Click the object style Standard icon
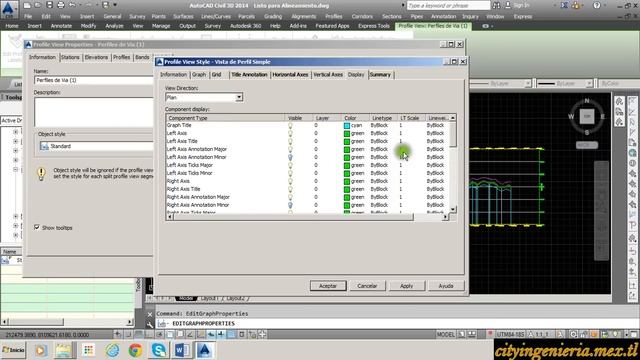 pyautogui.click(x=44, y=146)
